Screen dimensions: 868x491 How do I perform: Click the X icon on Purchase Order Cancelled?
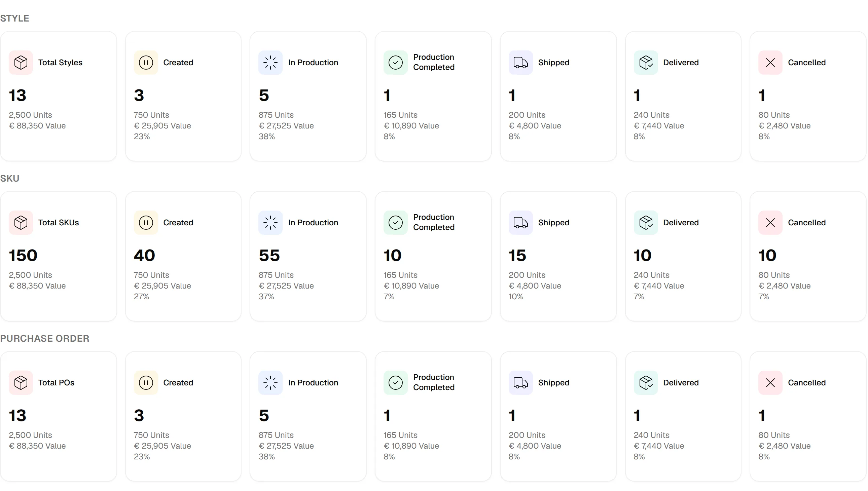click(770, 383)
